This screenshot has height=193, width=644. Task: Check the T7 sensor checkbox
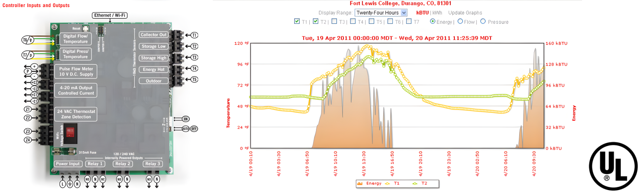tap(409, 22)
